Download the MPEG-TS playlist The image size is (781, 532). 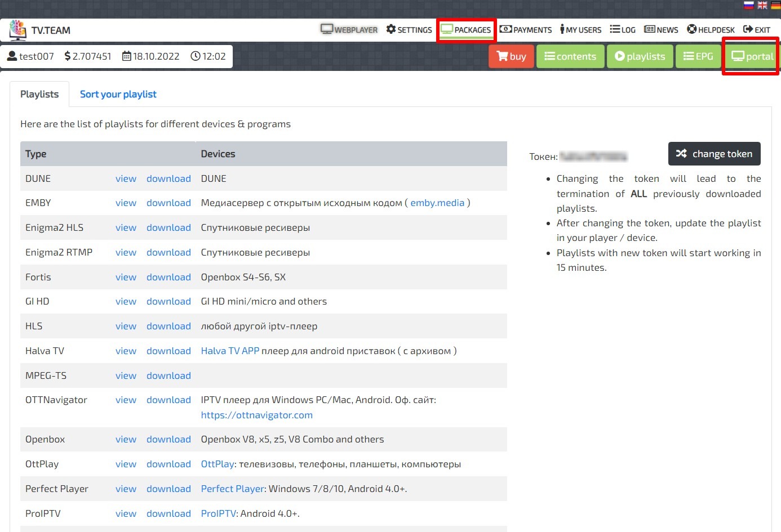(x=168, y=375)
